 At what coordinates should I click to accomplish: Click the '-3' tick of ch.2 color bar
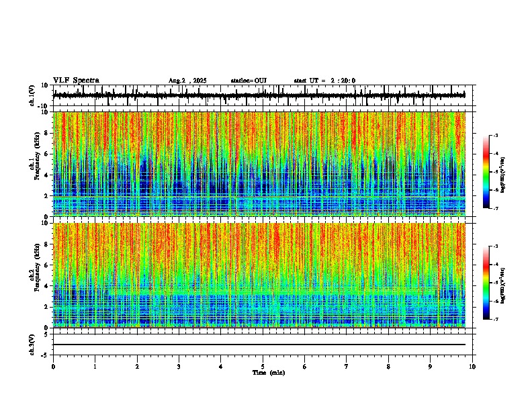coord(495,246)
